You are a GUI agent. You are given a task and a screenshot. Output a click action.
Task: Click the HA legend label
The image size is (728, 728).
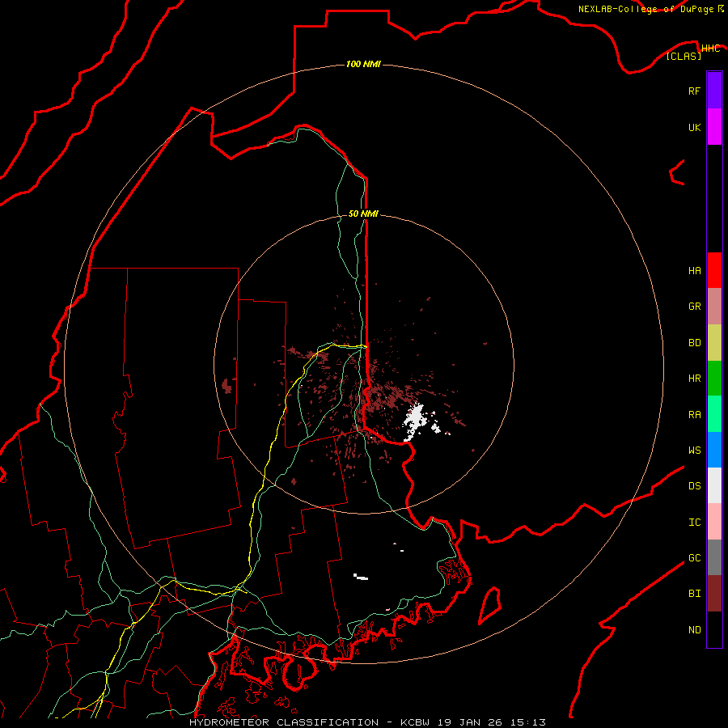coord(694,270)
